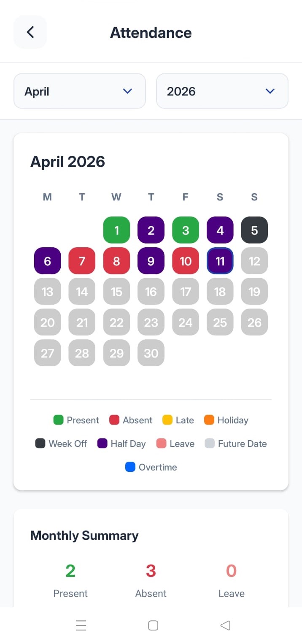The image size is (302, 644).
Task: Open the 2026 year dropdown
Action: [x=222, y=91]
